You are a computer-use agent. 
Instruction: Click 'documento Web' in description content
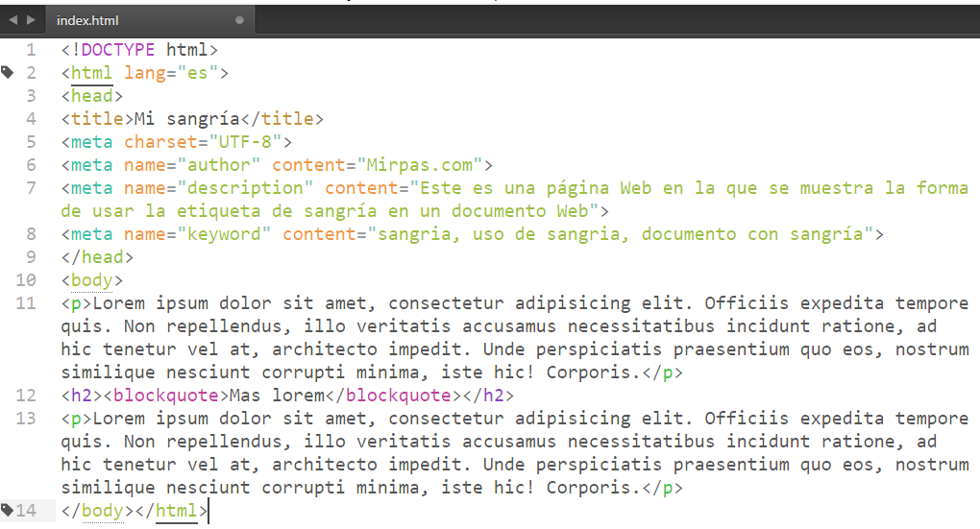[520, 212]
